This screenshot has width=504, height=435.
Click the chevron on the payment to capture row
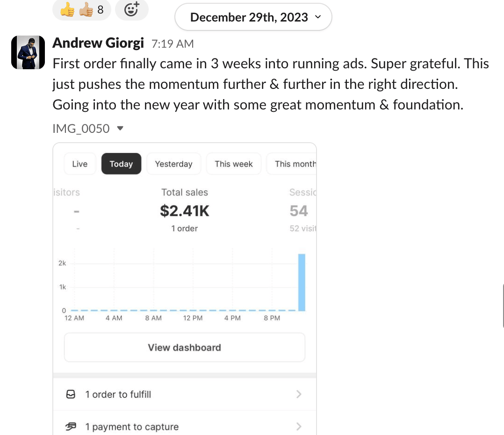tap(299, 426)
